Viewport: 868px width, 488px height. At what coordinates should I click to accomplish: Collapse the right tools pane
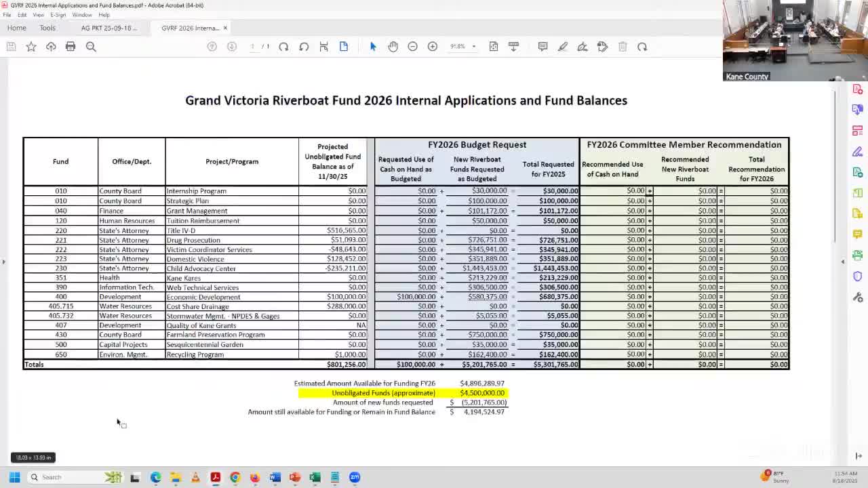click(x=843, y=260)
